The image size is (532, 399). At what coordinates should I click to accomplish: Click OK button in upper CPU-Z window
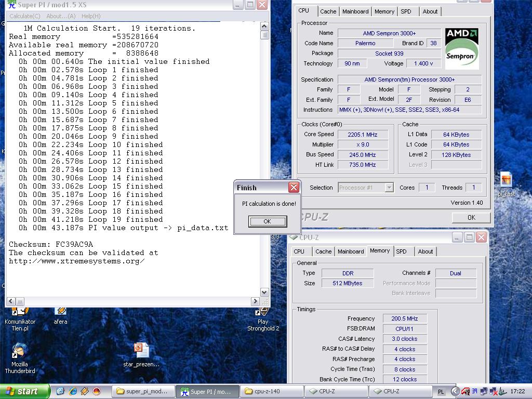point(471,218)
